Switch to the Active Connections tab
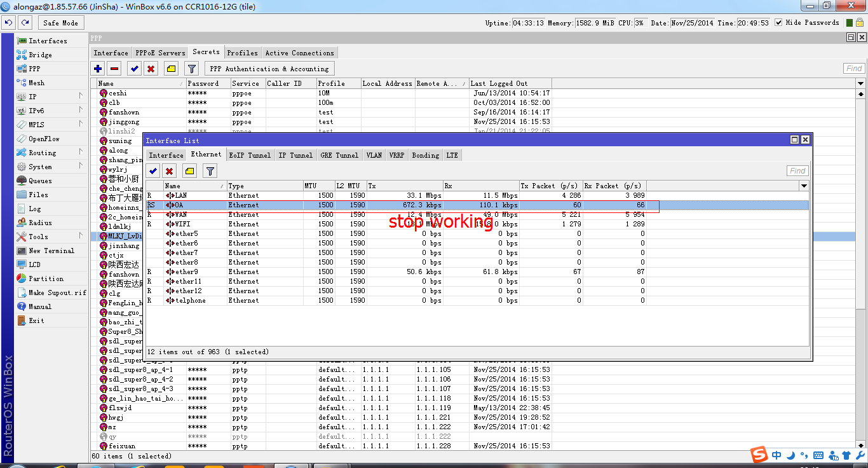The height and width of the screenshot is (468, 868). point(300,53)
